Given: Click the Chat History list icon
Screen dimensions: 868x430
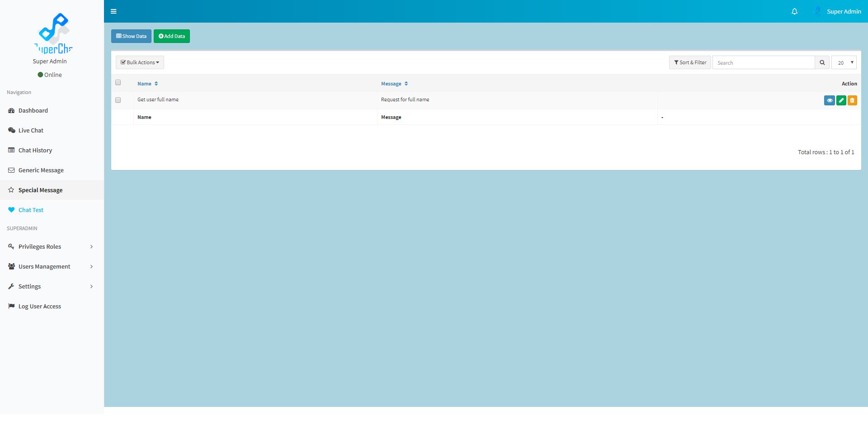Looking at the screenshot, I should coord(11,150).
